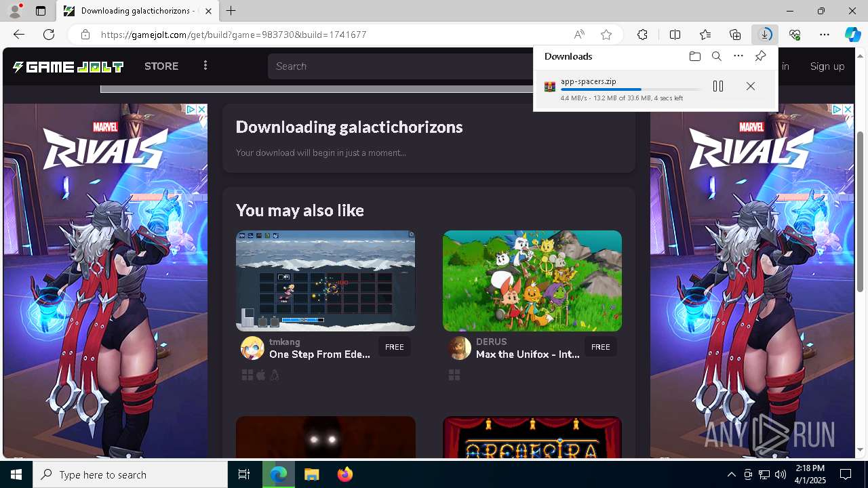Open downloads folder icon in Downloads panel
This screenshot has width=868, height=488.
(x=694, y=56)
